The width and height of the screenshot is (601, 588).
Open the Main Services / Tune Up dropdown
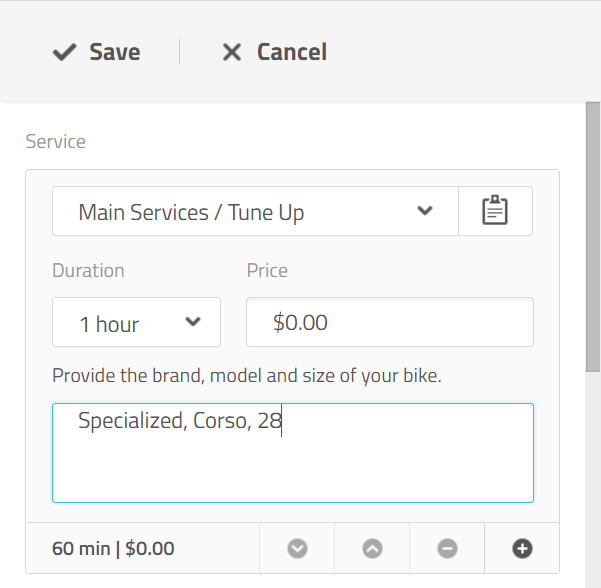(240, 212)
